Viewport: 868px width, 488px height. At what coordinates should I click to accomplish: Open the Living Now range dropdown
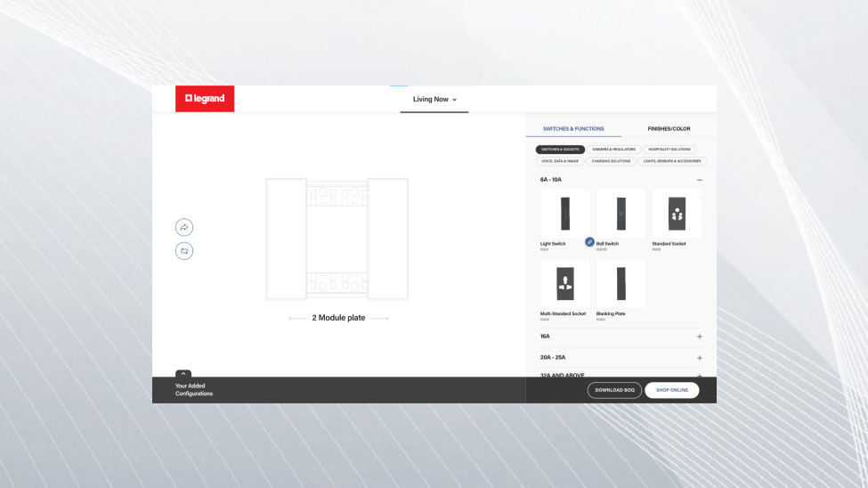click(434, 99)
